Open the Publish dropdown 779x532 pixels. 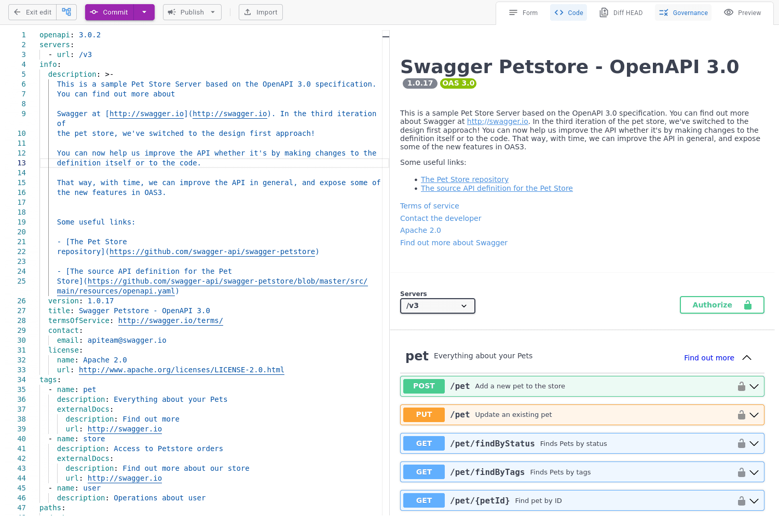(192, 12)
